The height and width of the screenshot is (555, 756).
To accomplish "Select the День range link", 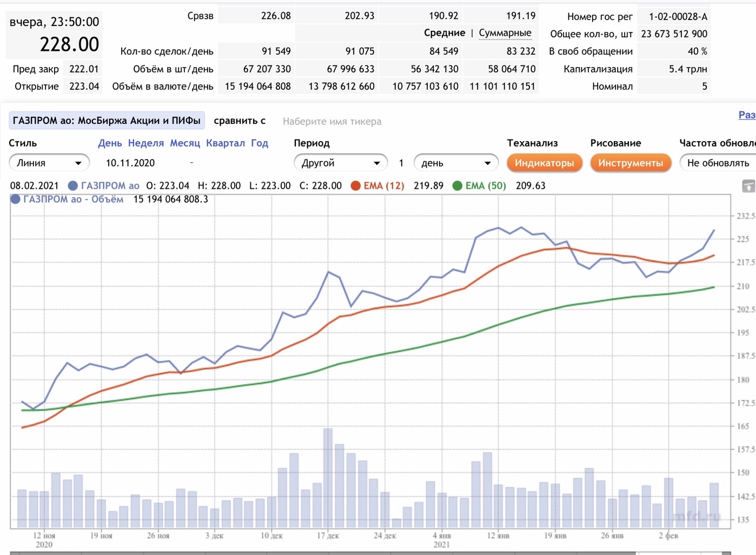I will point(110,143).
